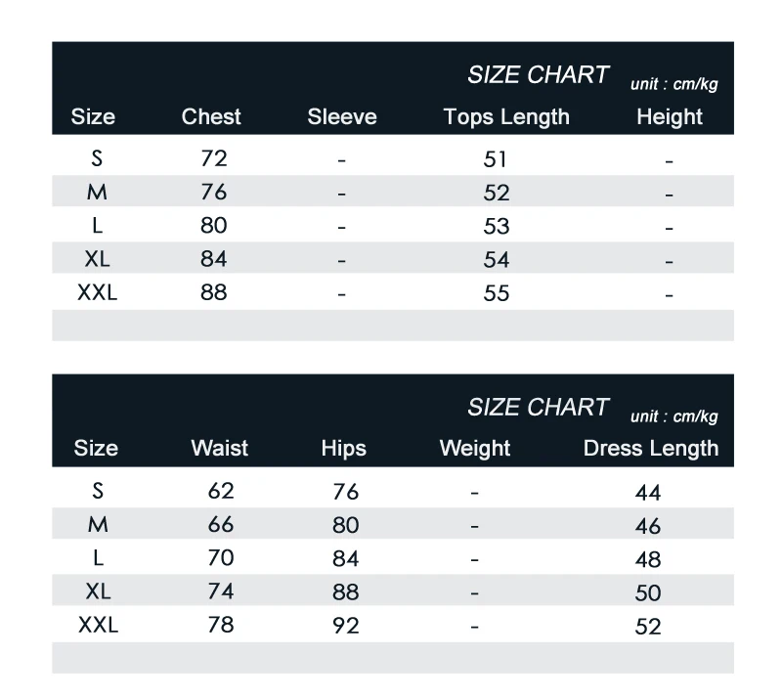Click the unit cm/kg label in top chart
Image resolution: width=782 pixels, height=700 pixels.
point(674,84)
